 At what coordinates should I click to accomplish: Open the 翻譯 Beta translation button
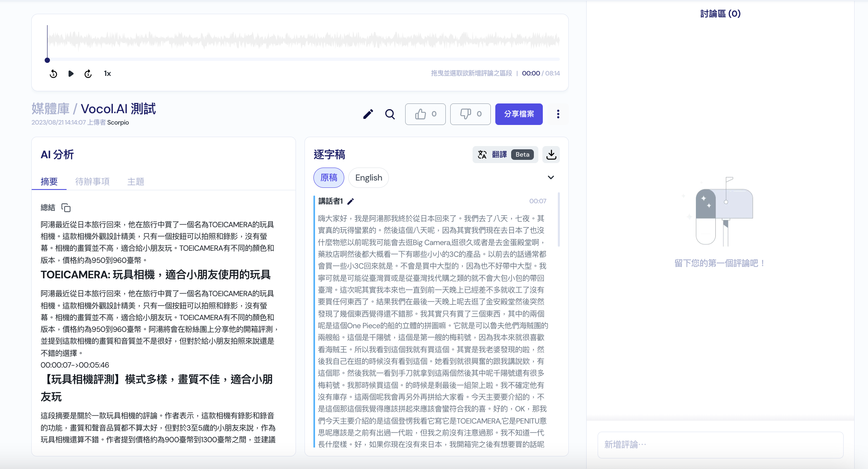click(x=505, y=155)
